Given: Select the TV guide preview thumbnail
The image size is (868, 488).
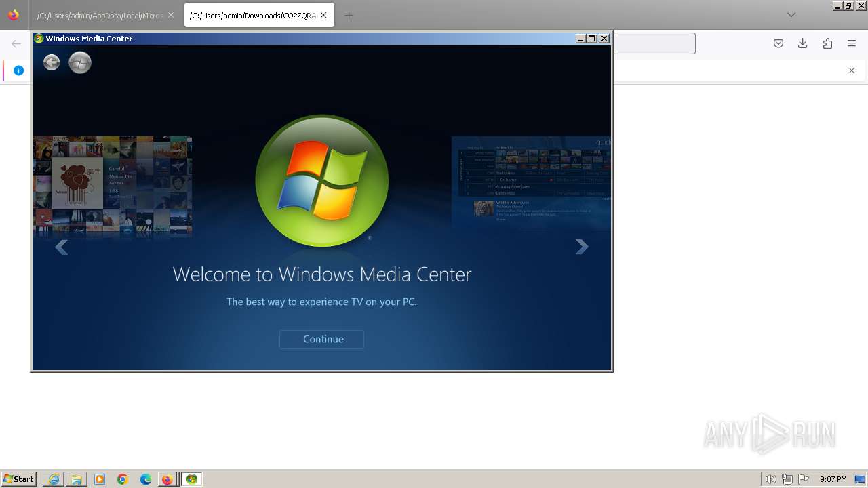Looking at the screenshot, I should coord(532,184).
